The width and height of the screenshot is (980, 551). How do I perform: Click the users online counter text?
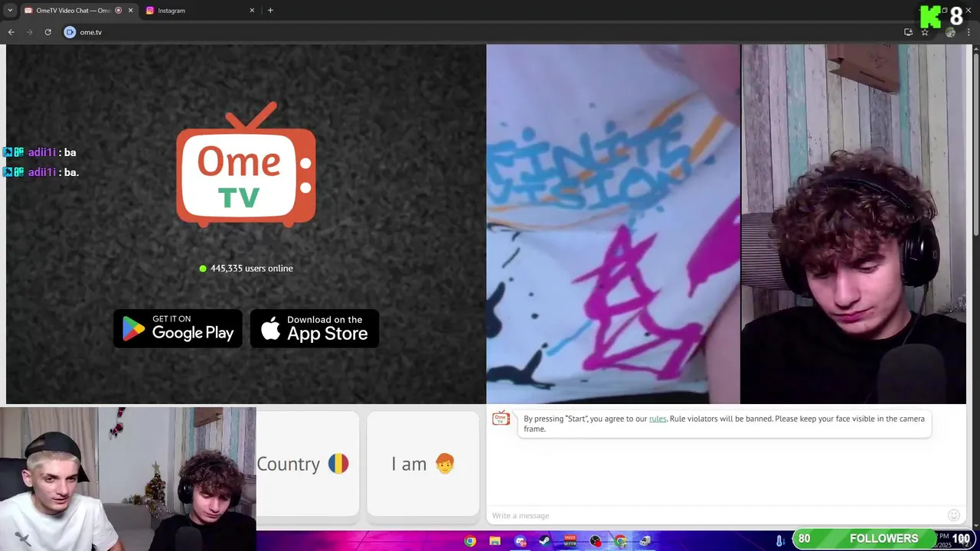pyautogui.click(x=252, y=269)
